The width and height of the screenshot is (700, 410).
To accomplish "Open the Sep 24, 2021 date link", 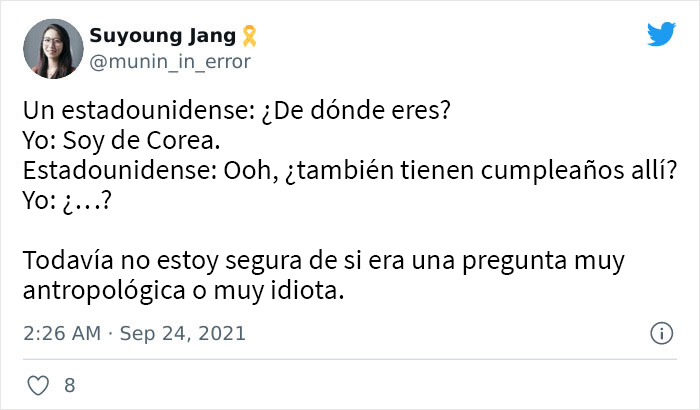I will click(183, 333).
